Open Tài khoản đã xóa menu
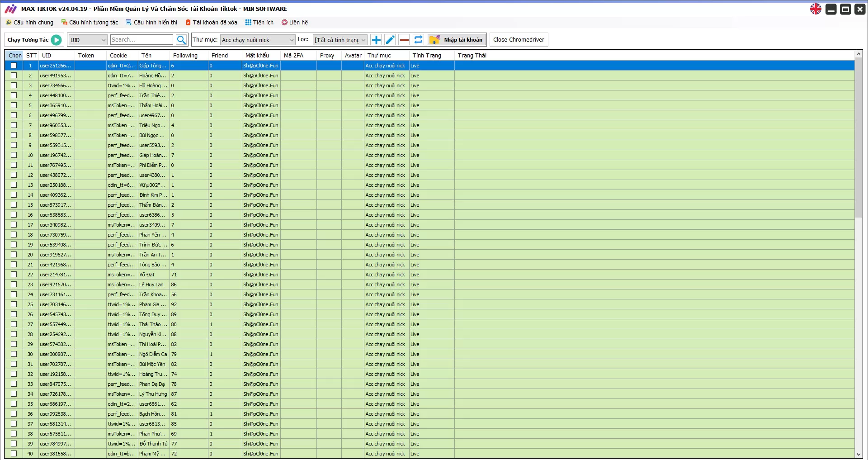Screen dimensions: 868x460 point(211,22)
